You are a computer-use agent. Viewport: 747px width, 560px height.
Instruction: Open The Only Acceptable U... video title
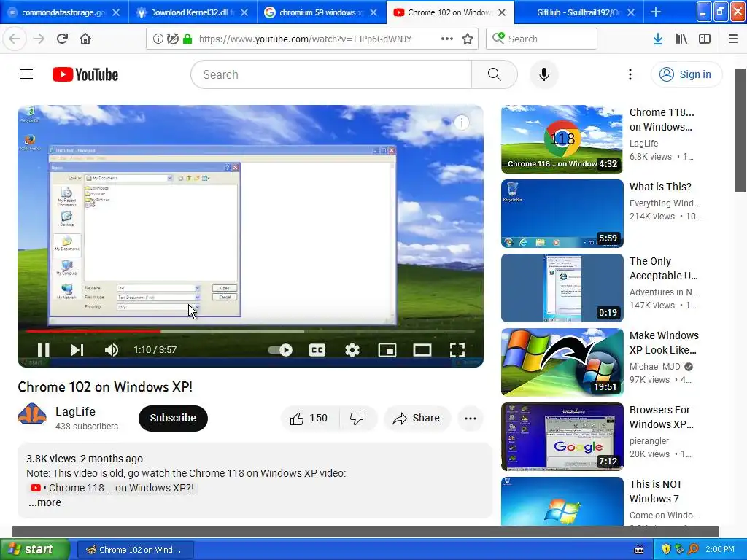point(664,268)
